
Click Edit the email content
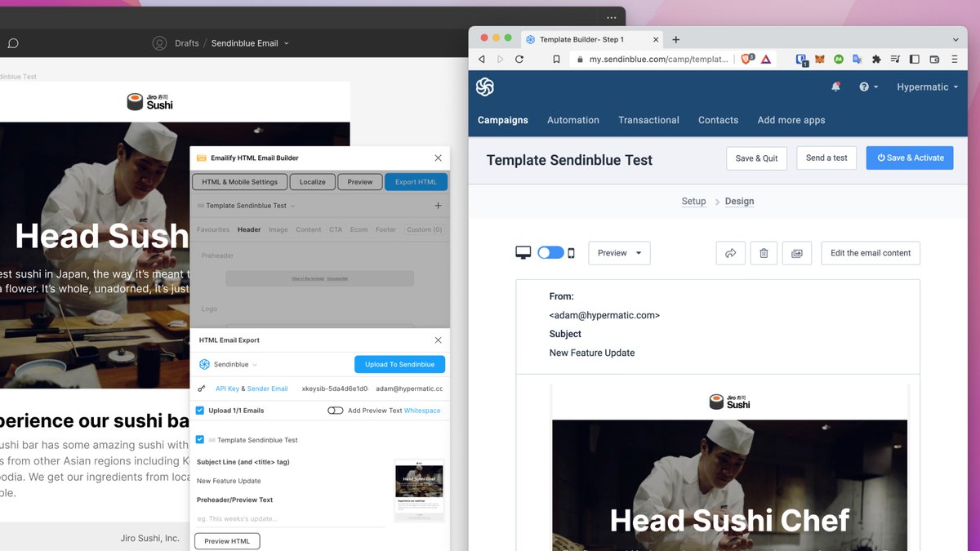pyautogui.click(x=871, y=253)
